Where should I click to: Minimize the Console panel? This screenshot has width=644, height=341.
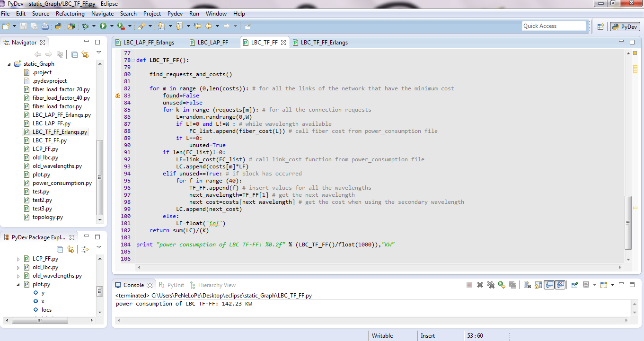[x=621, y=284]
